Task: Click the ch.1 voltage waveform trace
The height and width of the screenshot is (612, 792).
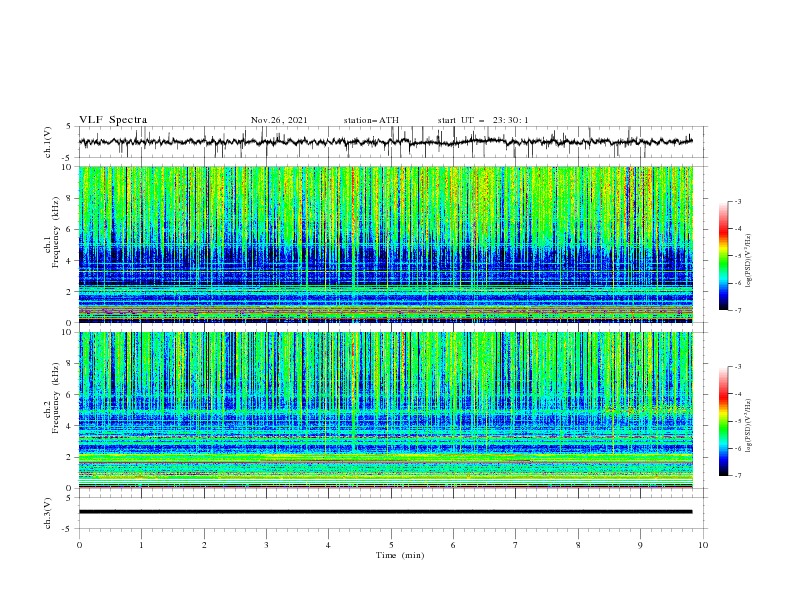Action: 385,141
